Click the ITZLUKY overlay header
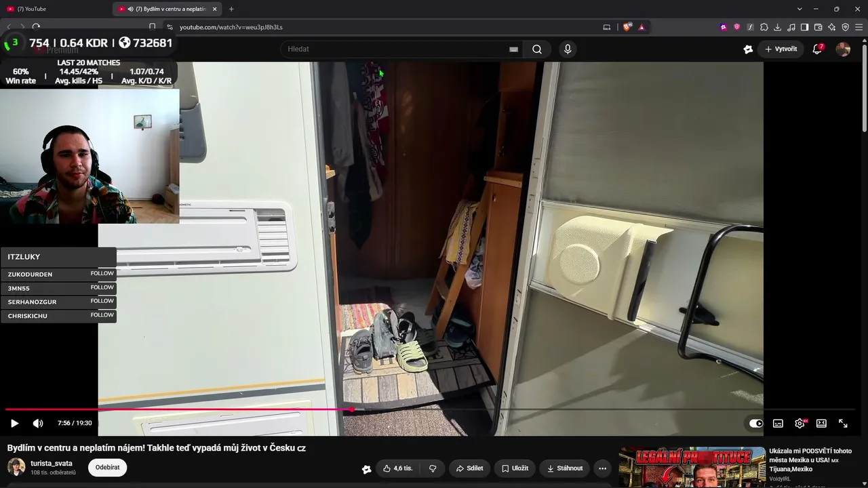 pyautogui.click(x=58, y=257)
